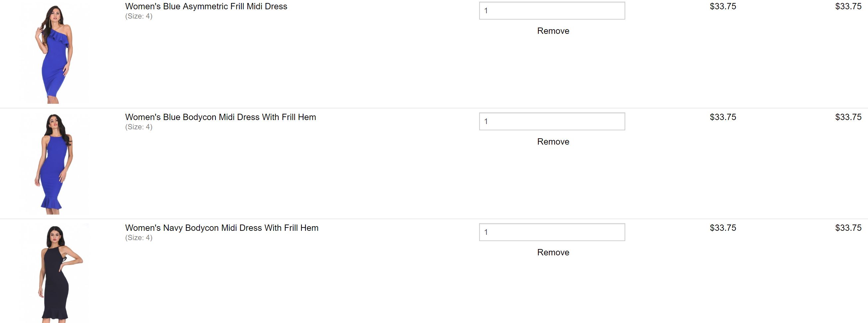Click unit price of Blue Bodycon Midi Dress
Screen dimensions: 868x323
point(723,117)
